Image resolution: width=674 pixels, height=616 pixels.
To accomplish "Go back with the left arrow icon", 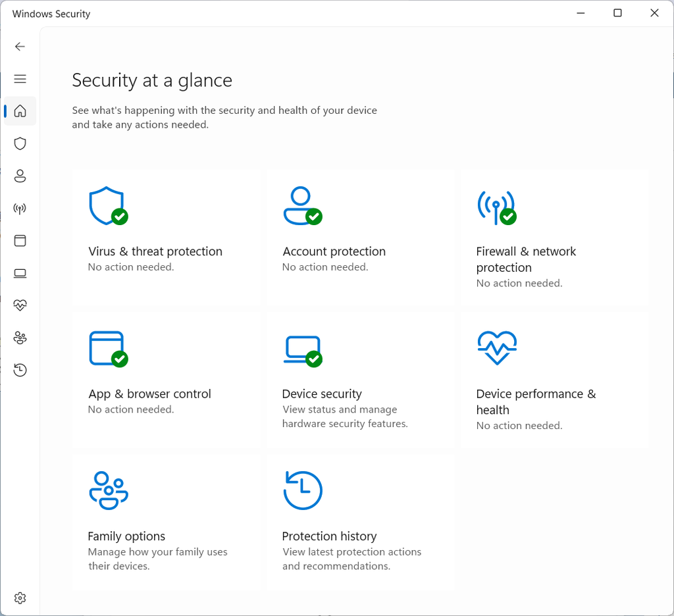I will (x=20, y=47).
